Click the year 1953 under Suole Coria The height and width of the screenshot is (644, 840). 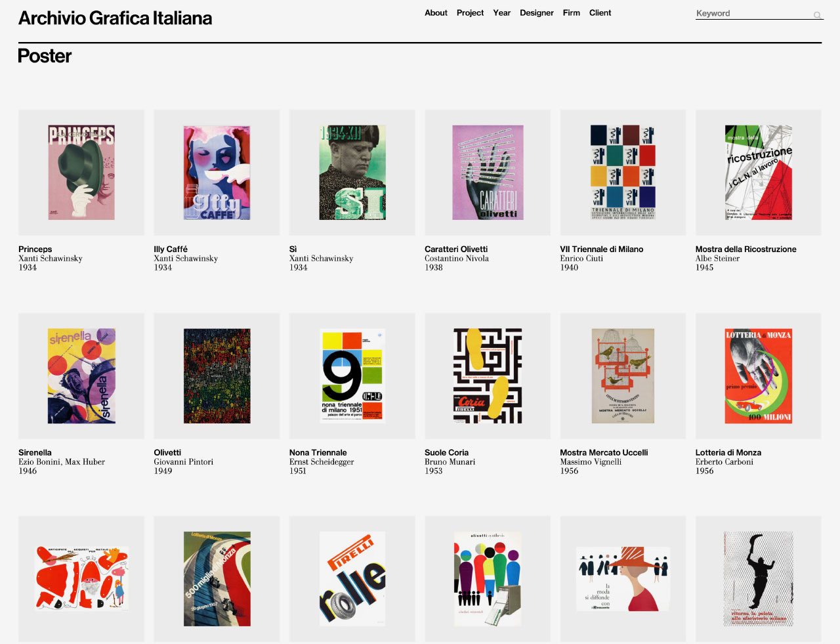(x=433, y=471)
